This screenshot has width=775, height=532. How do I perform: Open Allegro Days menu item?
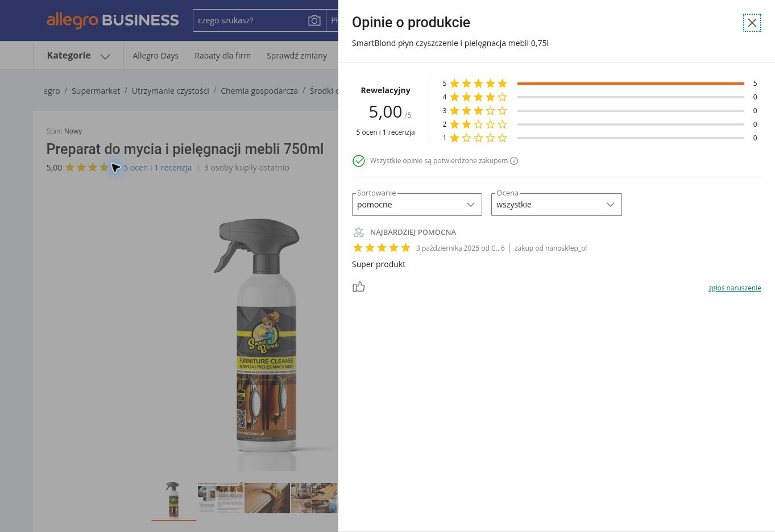click(x=156, y=56)
